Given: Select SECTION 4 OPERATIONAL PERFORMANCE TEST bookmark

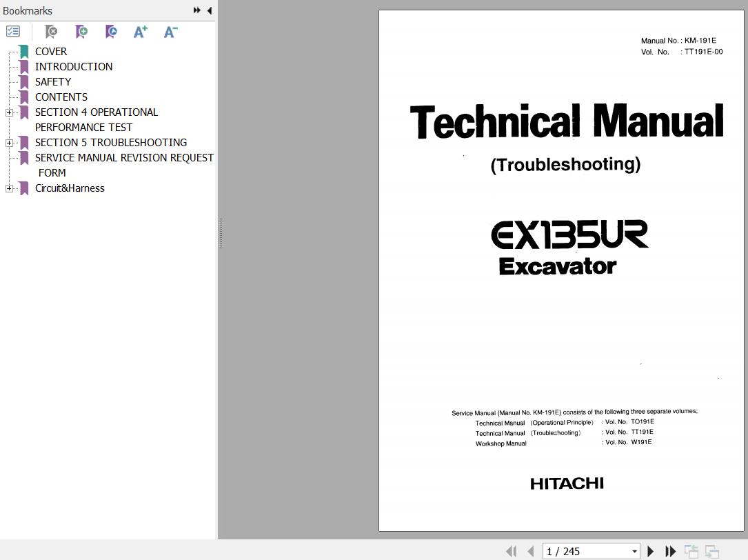Looking at the screenshot, I should (x=97, y=120).
